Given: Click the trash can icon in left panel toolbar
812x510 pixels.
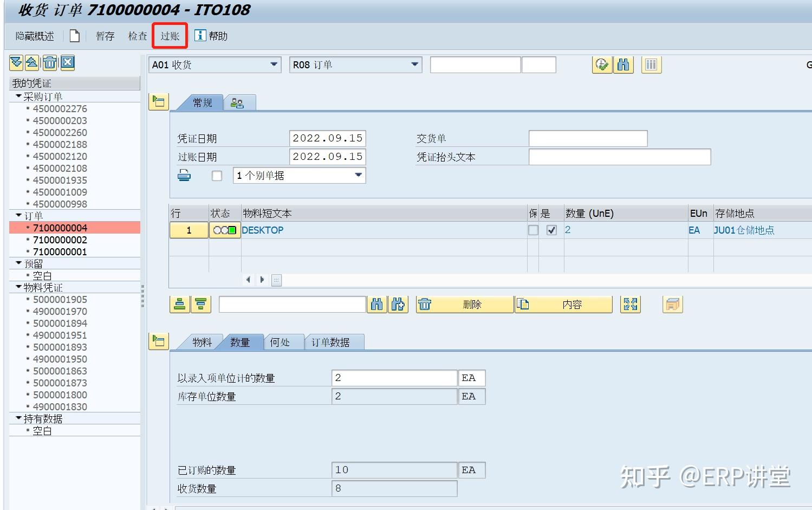Looking at the screenshot, I should point(49,62).
